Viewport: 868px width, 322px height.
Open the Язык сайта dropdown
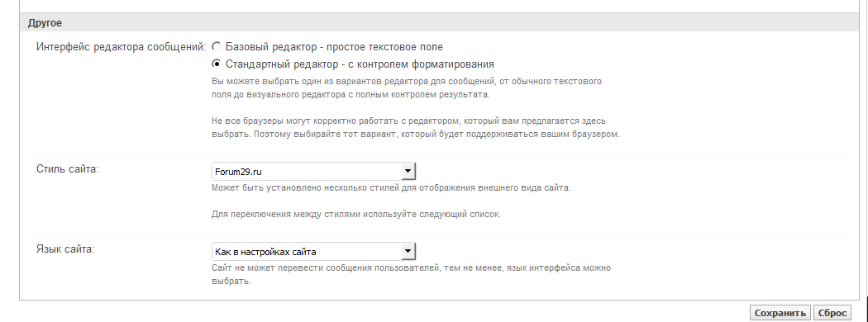pos(313,252)
